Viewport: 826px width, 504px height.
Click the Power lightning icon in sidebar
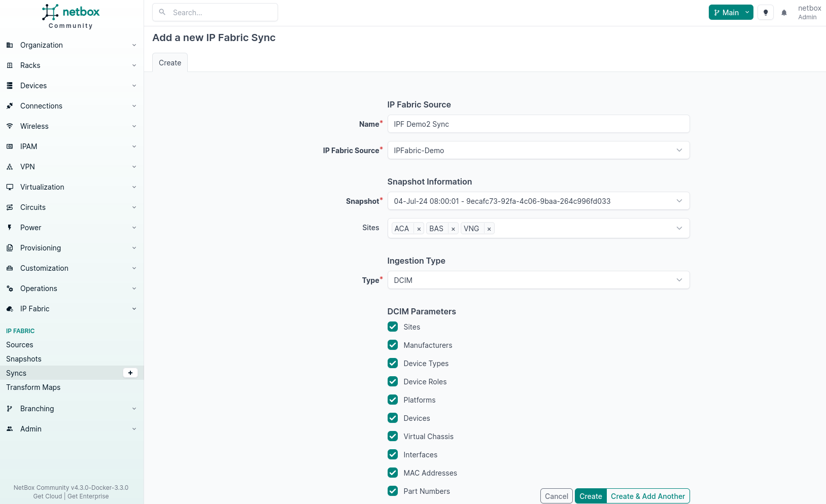coord(10,228)
